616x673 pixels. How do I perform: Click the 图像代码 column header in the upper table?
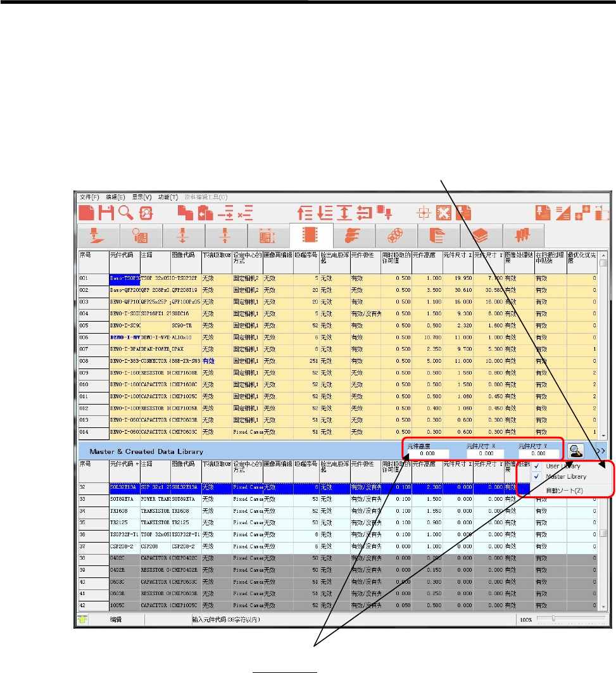186,262
